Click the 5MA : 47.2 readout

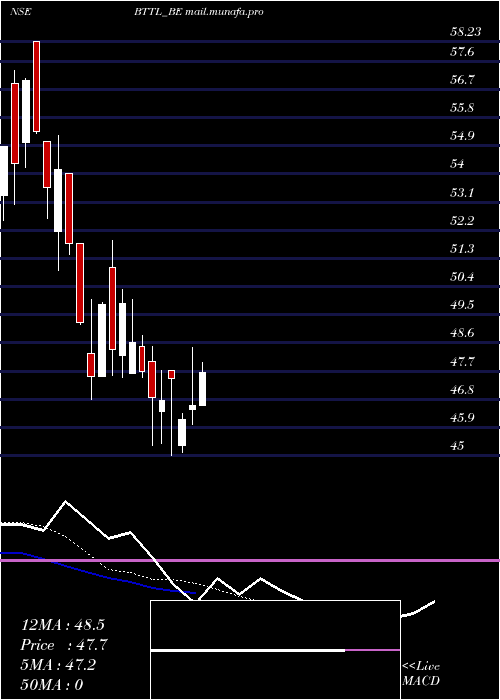pyautogui.click(x=58, y=665)
